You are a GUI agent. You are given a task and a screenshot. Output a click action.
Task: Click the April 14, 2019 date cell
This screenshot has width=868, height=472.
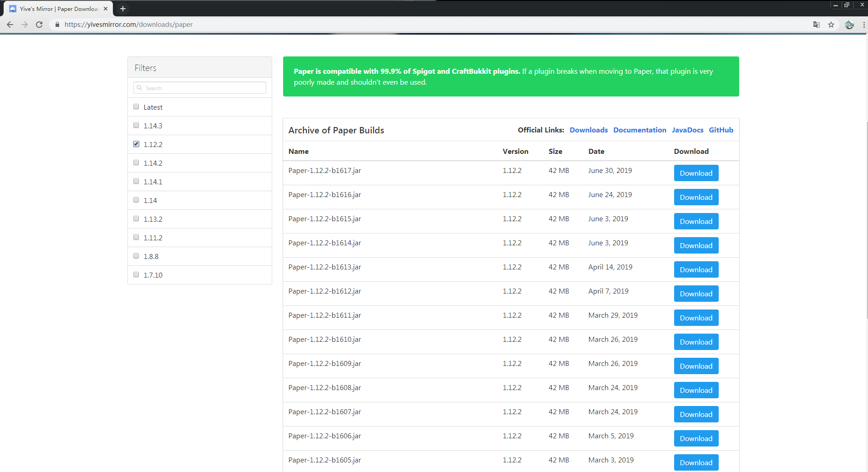[610, 267]
